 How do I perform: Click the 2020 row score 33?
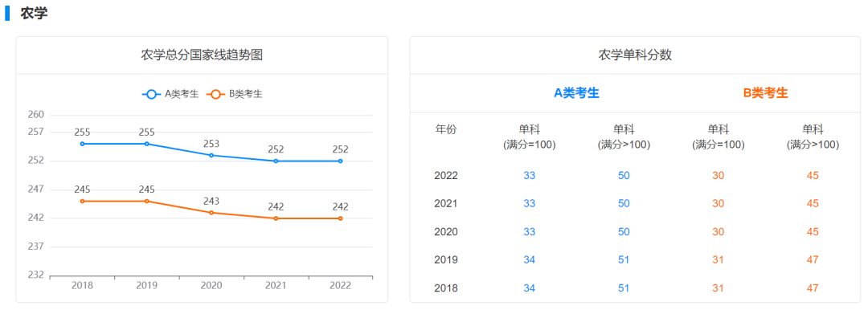(529, 231)
